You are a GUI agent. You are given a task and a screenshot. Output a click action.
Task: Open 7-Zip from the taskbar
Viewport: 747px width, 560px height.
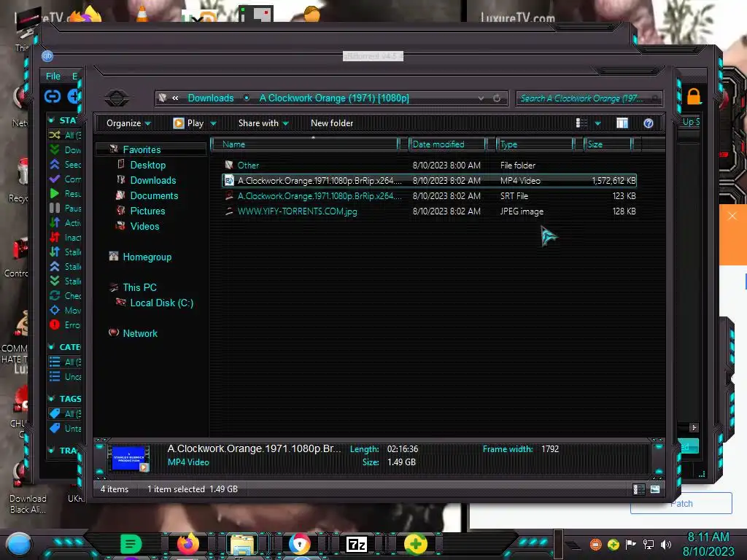356,544
